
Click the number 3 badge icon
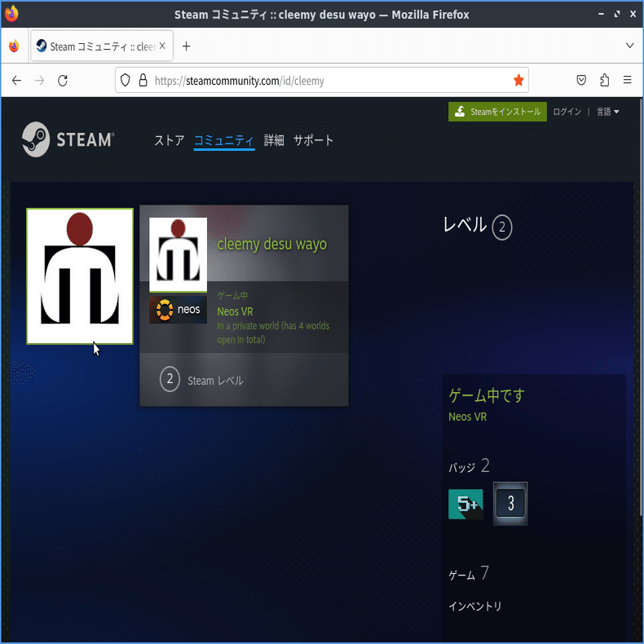(x=510, y=504)
